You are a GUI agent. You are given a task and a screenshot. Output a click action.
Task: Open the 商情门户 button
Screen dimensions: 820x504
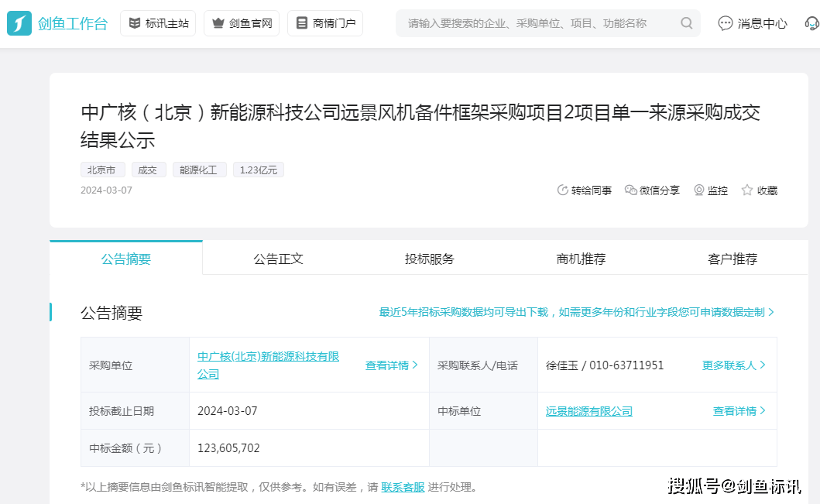[325, 23]
